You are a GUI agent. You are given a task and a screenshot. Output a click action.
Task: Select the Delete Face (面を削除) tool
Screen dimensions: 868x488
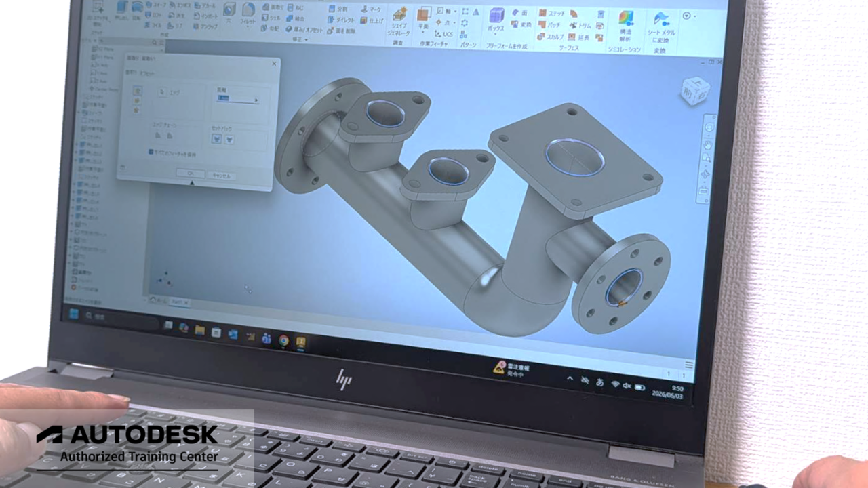(x=341, y=31)
